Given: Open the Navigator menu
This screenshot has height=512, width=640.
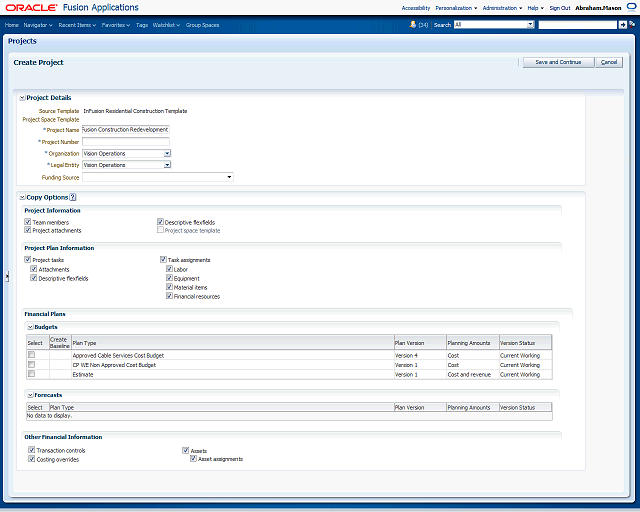Looking at the screenshot, I should [38, 24].
